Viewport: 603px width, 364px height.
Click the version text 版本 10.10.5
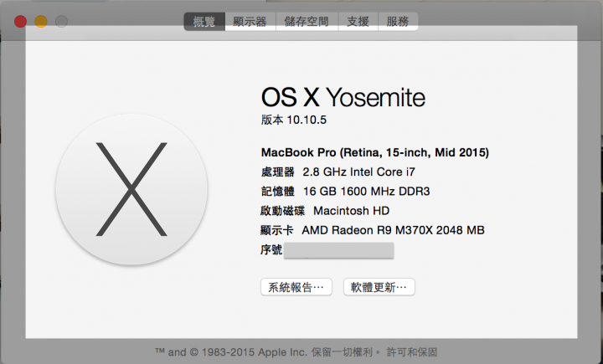(293, 120)
